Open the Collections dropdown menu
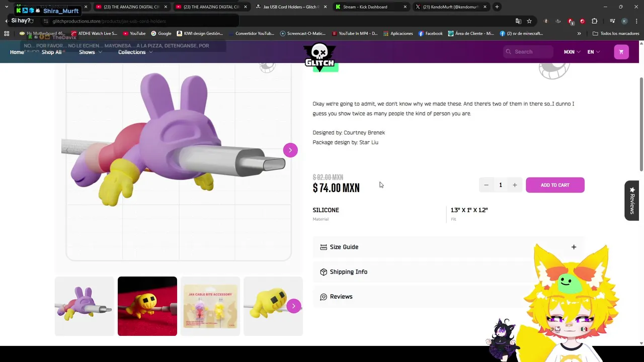The width and height of the screenshot is (644, 362). 135,52
